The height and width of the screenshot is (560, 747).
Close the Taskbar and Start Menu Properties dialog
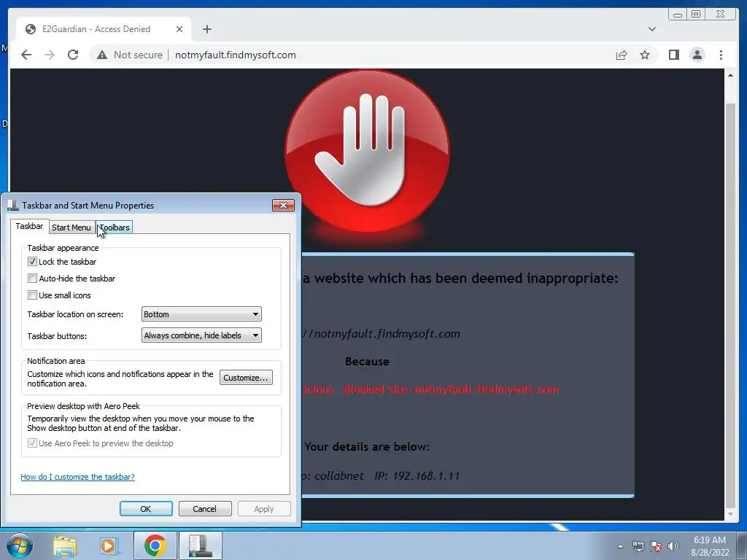tap(283, 205)
